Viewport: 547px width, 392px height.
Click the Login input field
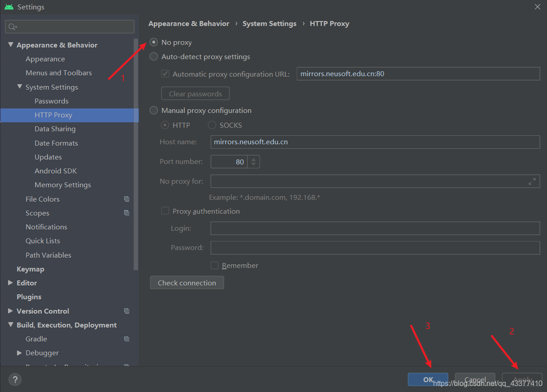[375, 228]
